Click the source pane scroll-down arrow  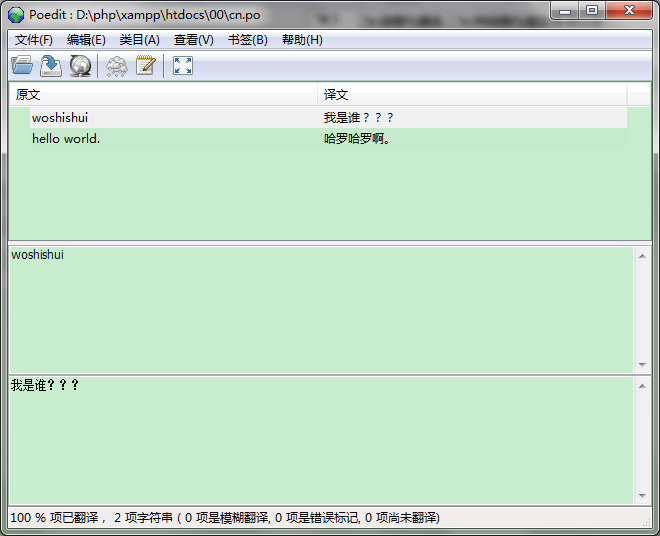pos(642,365)
